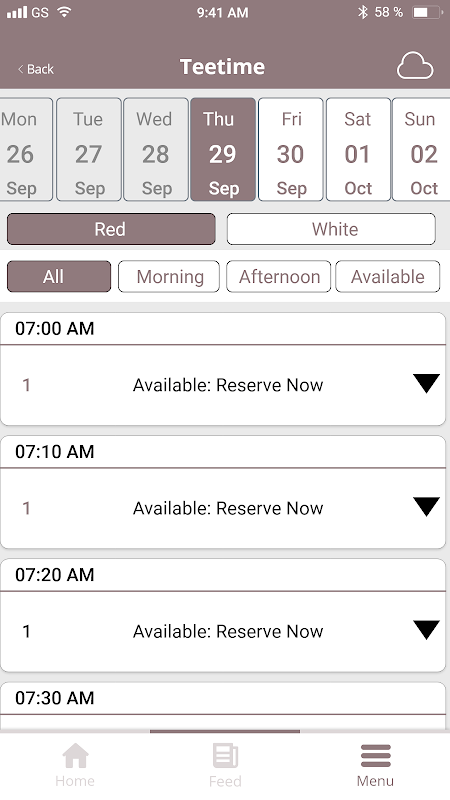
Task: Open the weather cloud icon
Action: 415,65
